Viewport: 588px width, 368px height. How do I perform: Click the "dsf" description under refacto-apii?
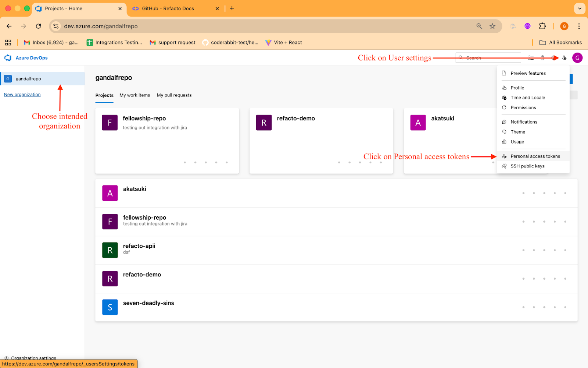[x=126, y=252]
